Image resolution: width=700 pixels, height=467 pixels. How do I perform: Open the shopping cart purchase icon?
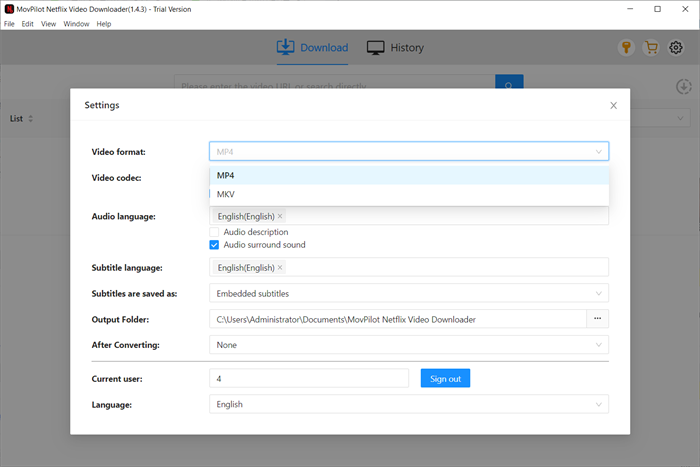point(651,47)
